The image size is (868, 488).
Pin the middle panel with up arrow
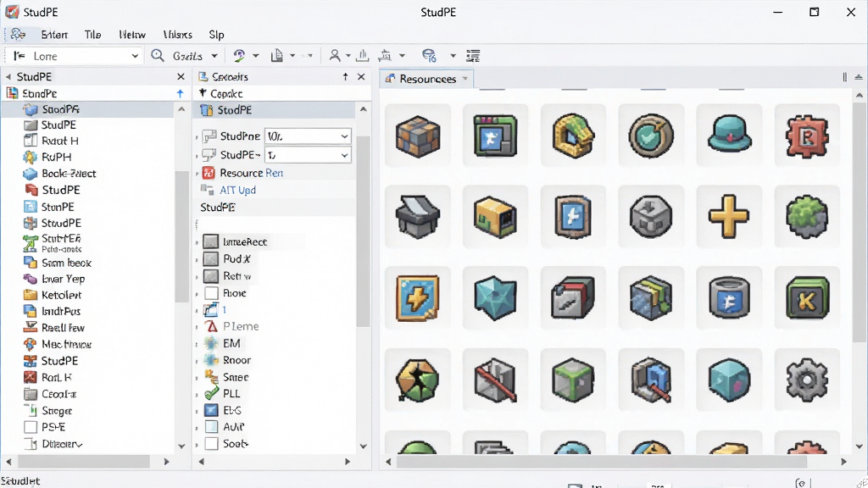[346, 76]
